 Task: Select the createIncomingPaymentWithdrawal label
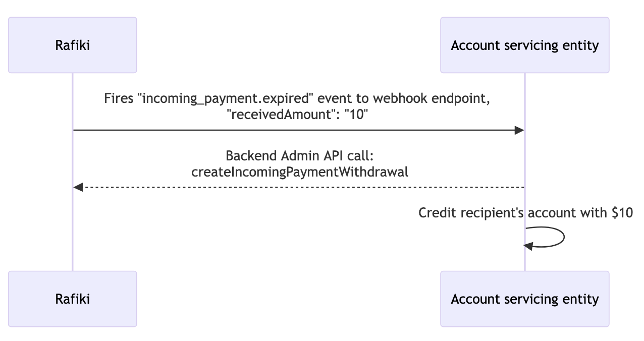299,172
